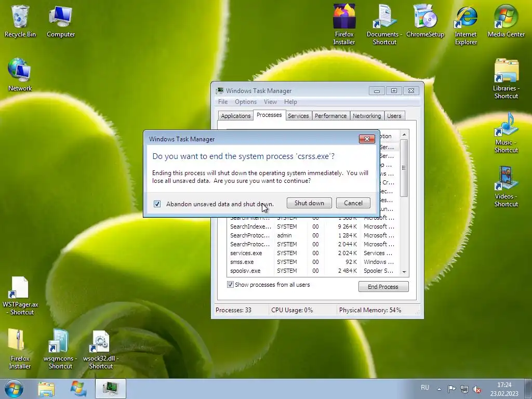This screenshot has width=532, height=399.
Task: Select the ChromeSetup desktop icon
Action: click(425, 21)
